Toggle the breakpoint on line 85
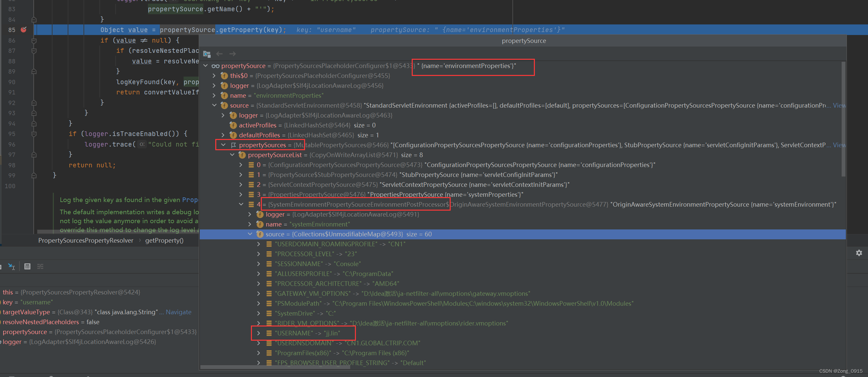Image resolution: width=868 pixels, height=377 pixels. click(x=23, y=30)
